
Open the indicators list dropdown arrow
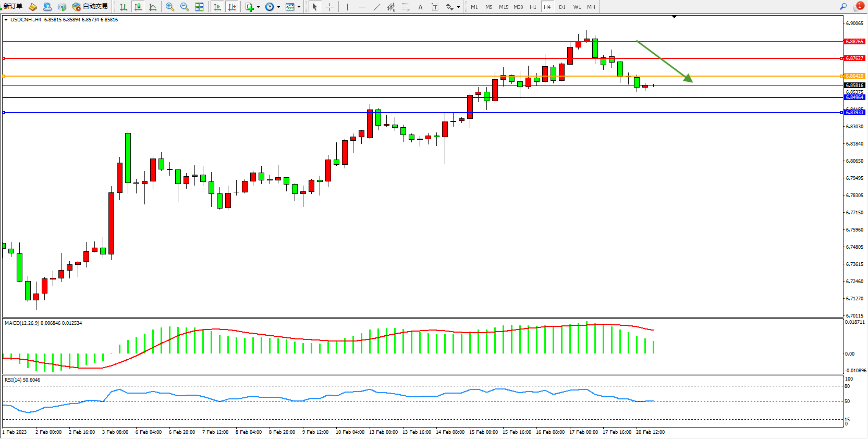tap(258, 7)
